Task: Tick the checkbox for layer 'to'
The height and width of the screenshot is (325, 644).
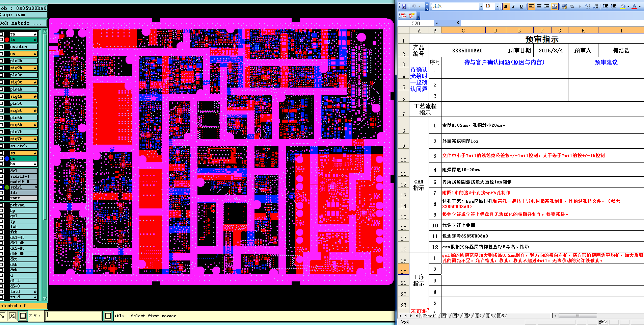Action: pyautogui.click(x=2, y=34)
